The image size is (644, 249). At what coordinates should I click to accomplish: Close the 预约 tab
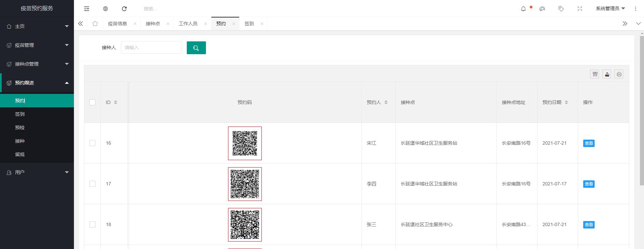[234, 24]
